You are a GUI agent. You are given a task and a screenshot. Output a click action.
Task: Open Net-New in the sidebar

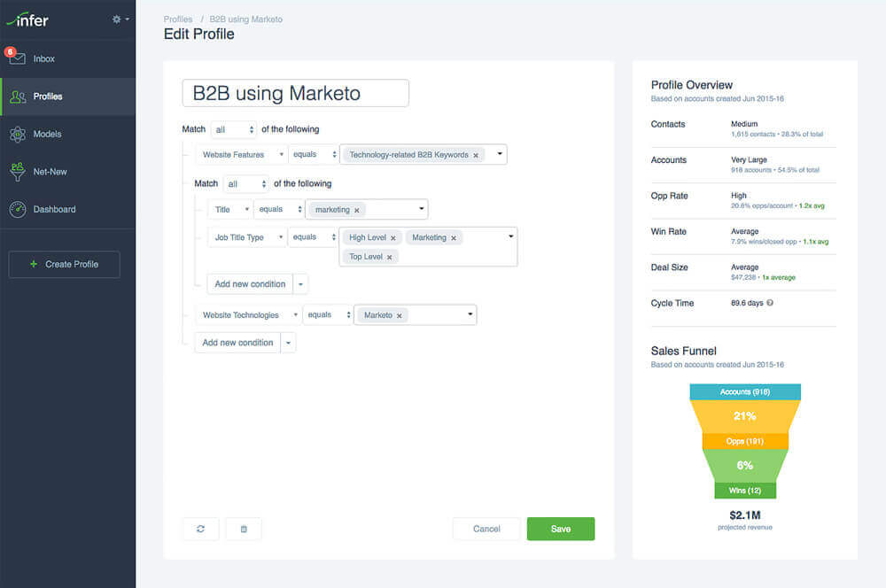(x=68, y=171)
